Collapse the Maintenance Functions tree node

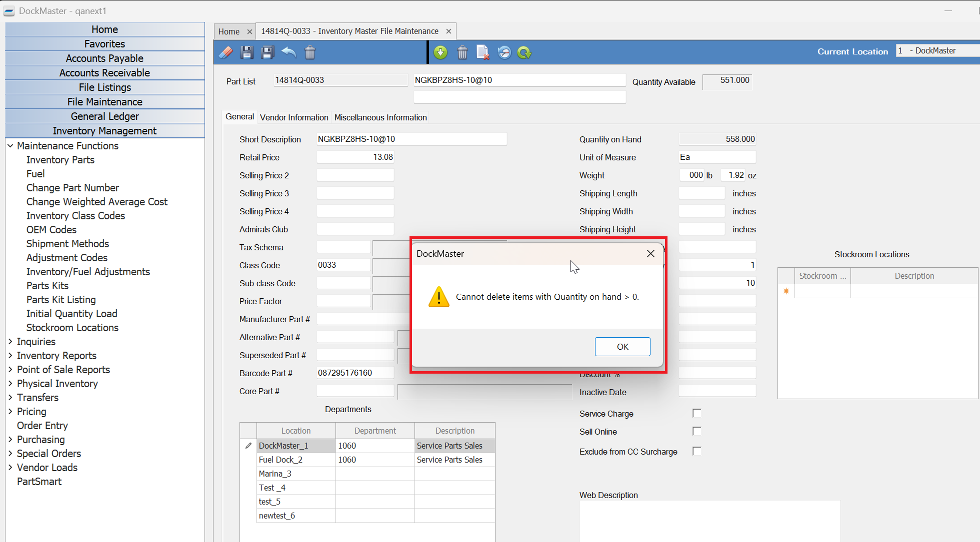[x=10, y=146]
